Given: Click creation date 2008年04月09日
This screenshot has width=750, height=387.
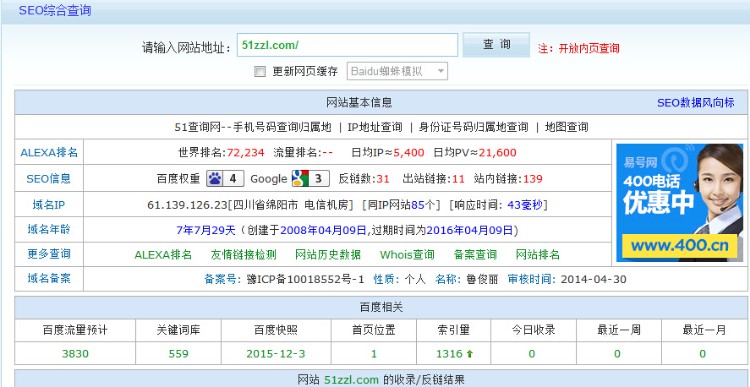Looking at the screenshot, I should 323,231.
